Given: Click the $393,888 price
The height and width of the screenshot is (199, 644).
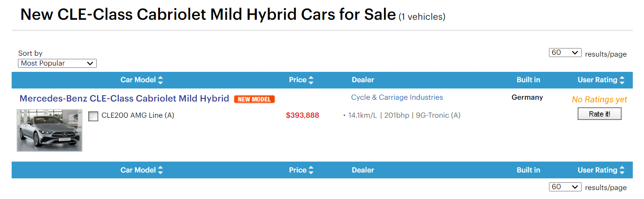Looking at the screenshot, I should pyautogui.click(x=302, y=115).
